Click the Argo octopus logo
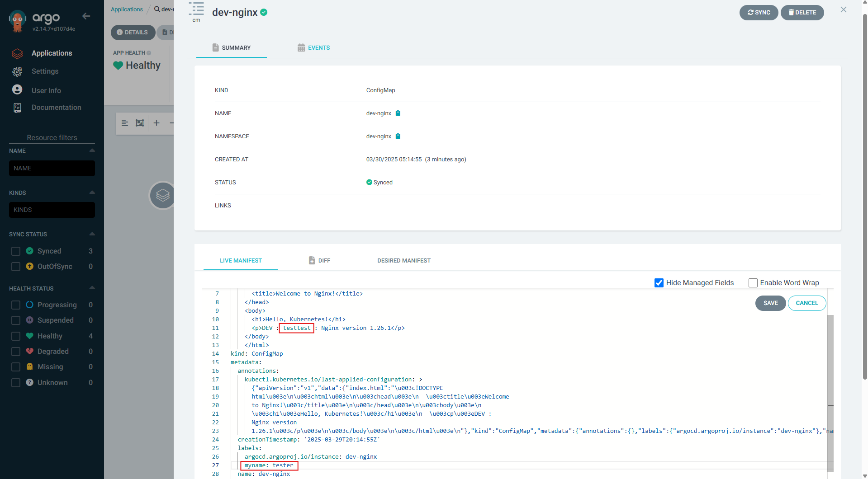 click(18, 21)
